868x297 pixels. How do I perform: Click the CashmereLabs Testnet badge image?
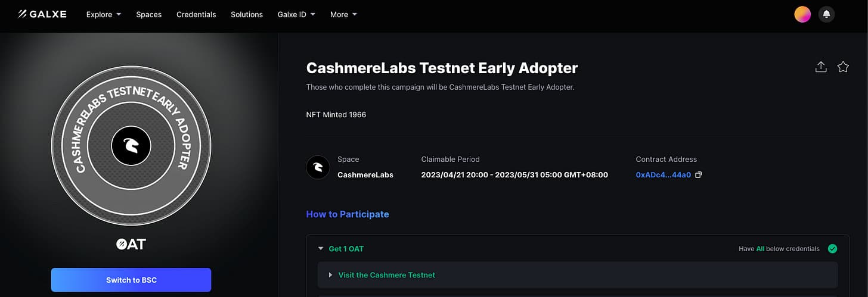click(x=131, y=145)
